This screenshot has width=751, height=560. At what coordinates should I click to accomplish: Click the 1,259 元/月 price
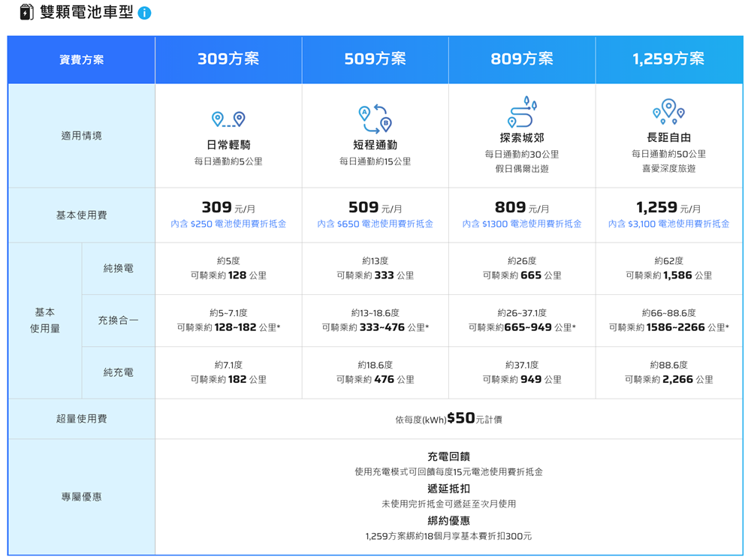click(x=668, y=208)
